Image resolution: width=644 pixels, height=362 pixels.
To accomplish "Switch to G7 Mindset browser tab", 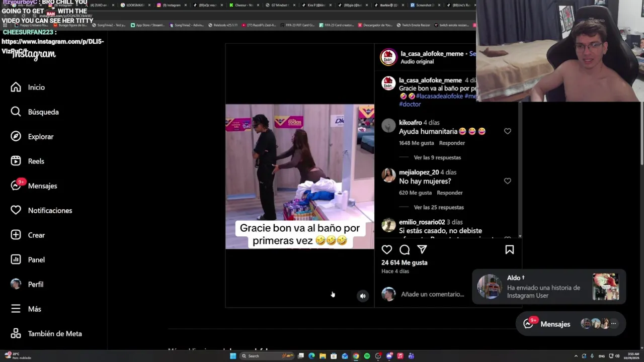I will (x=280, y=5).
